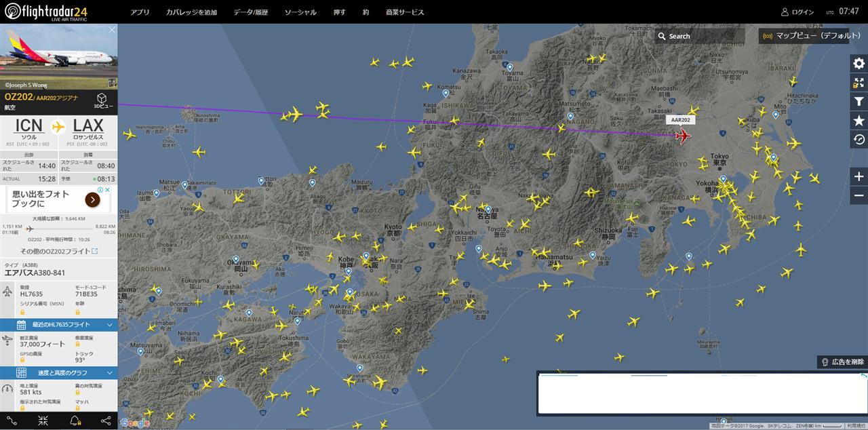Image resolution: width=868 pixels, height=430 pixels.
Task: Click the airport pin near Nagoya
Action: [x=488, y=209]
